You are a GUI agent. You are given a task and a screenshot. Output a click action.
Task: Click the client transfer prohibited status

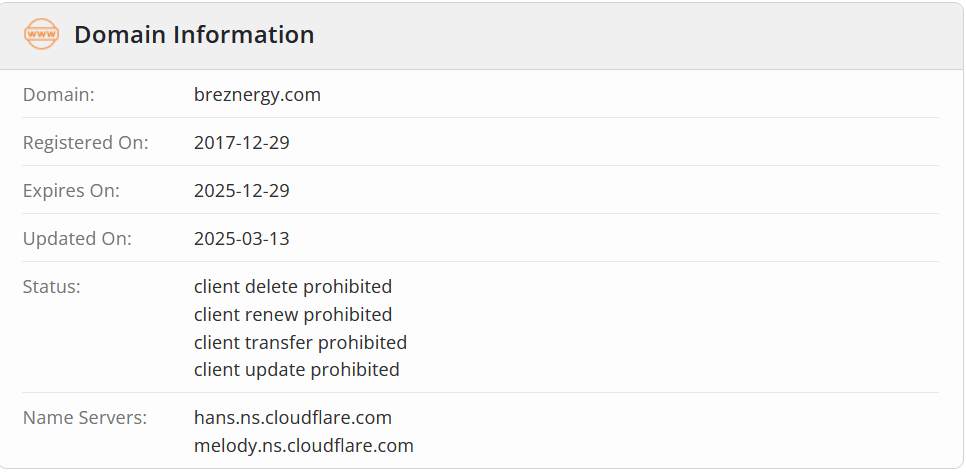[x=301, y=343]
